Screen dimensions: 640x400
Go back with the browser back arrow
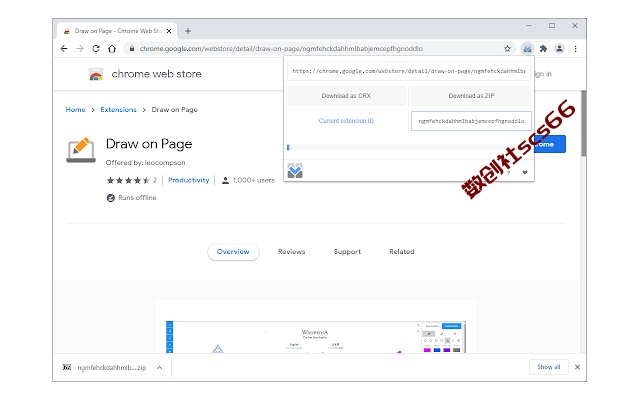point(64,49)
